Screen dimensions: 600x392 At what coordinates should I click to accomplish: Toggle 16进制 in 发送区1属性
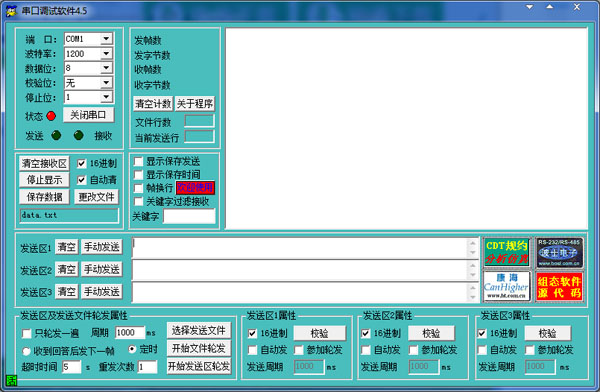pos(252,333)
